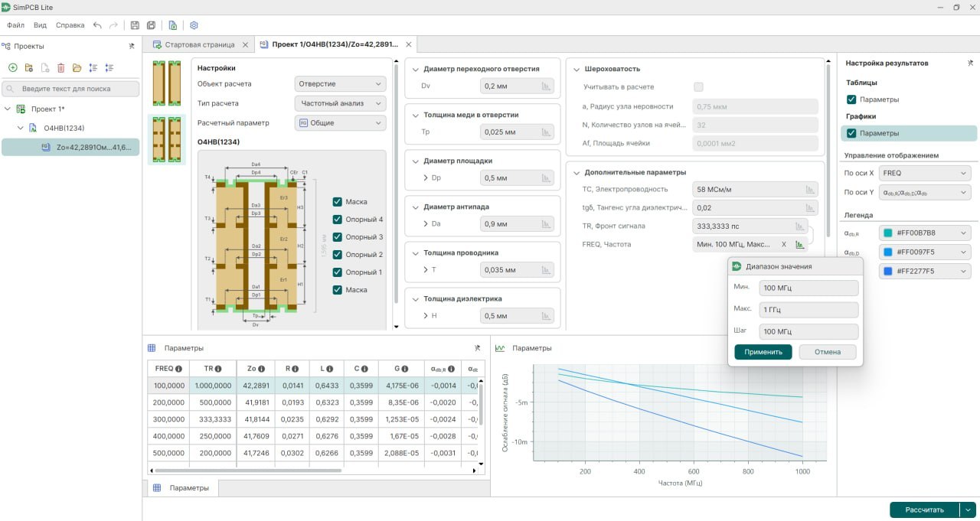980x521 pixels.
Task: Click the Отмена button
Action: click(x=828, y=352)
